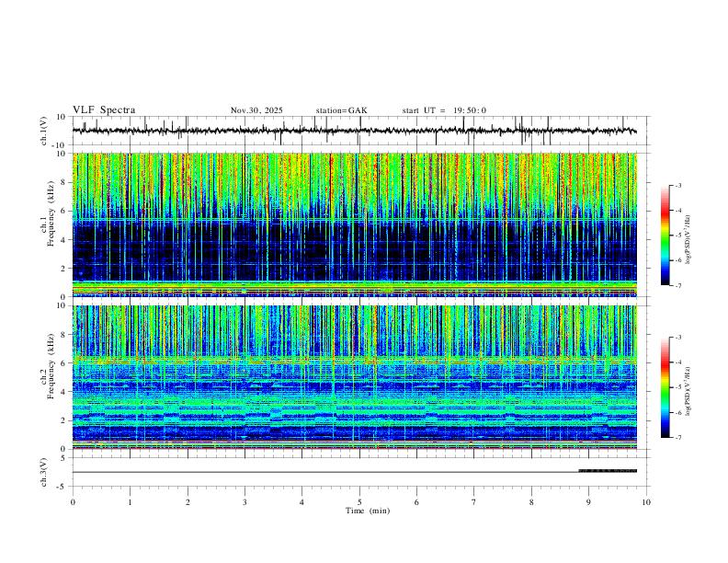Click inside the ch.2 spectrogram panel
This screenshot has width=728, height=563.
pos(354,377)
